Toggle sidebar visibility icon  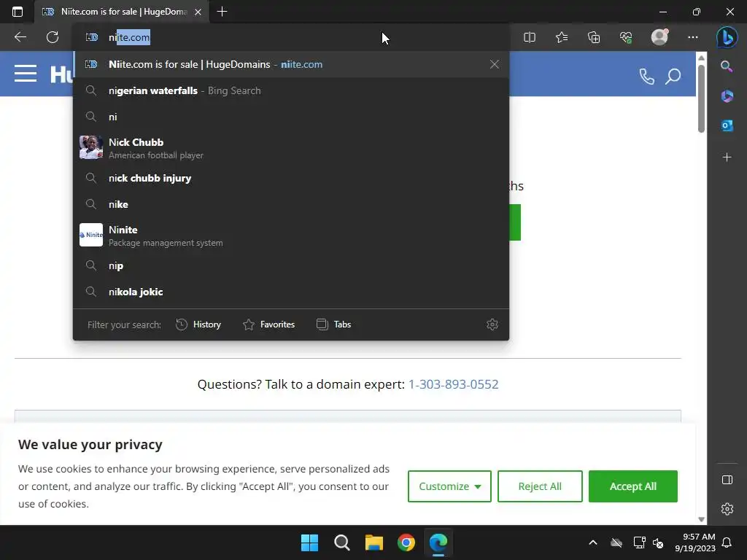727,480
